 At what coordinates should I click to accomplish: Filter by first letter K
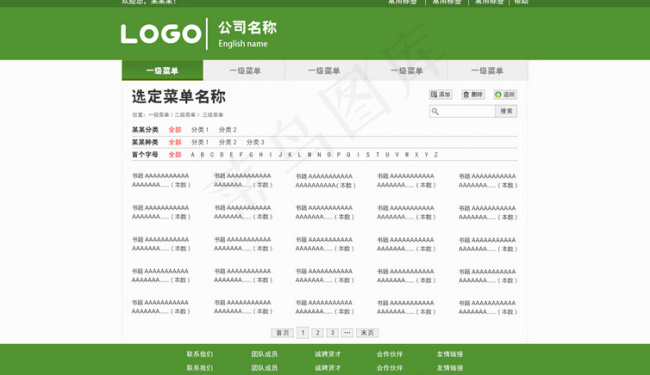(x=290, y=155)
